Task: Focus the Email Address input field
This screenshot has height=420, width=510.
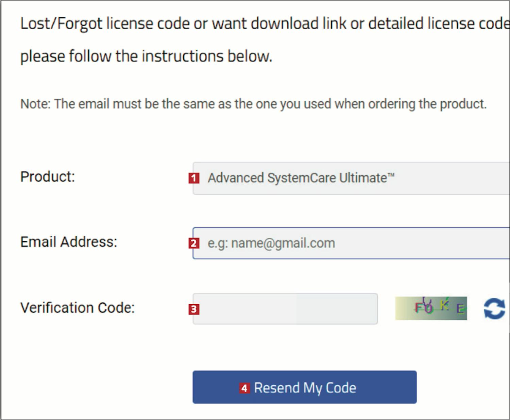Action: pos(351,243)
